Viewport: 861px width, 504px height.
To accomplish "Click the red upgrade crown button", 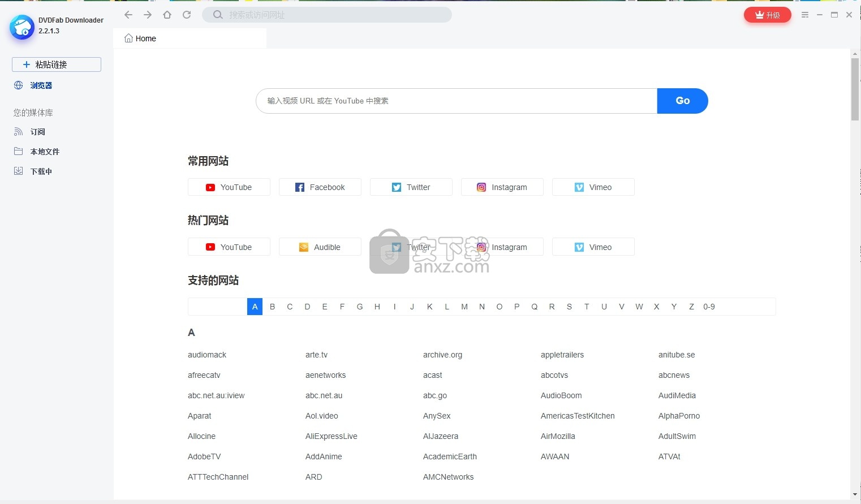I will click(768, 15).
